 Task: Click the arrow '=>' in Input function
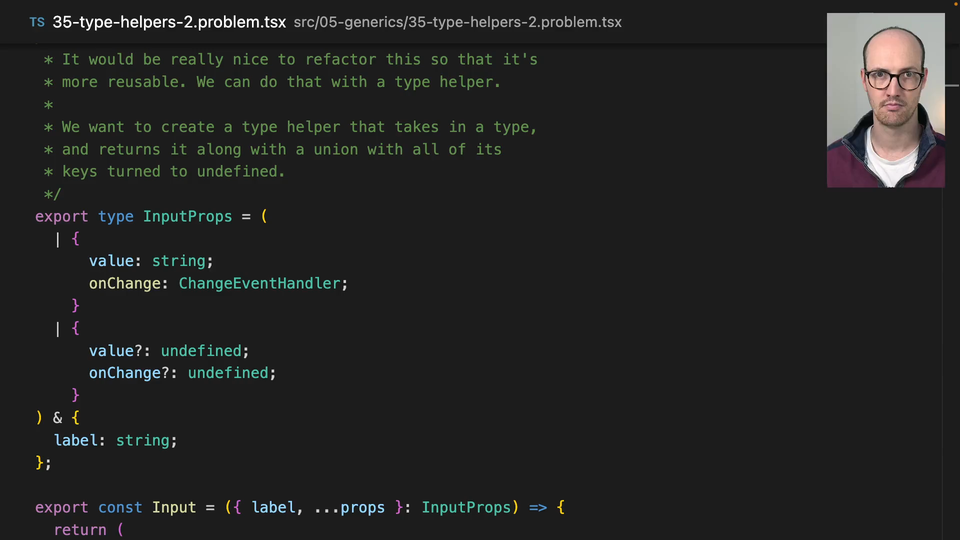[538, 507]
